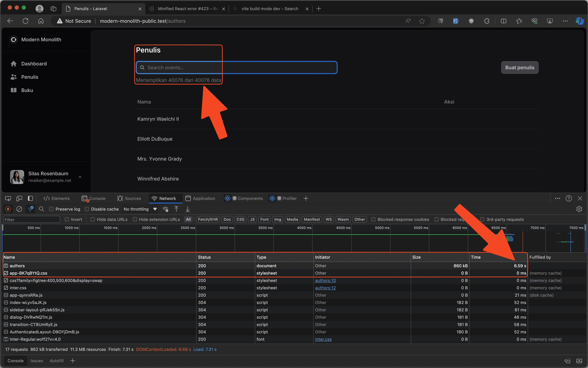Check Hide data URLs

93,219
